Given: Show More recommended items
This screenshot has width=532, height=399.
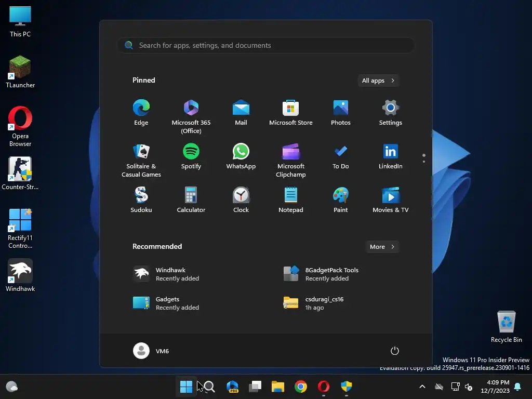Looking at the screenshot, I should tap(382, 247).
